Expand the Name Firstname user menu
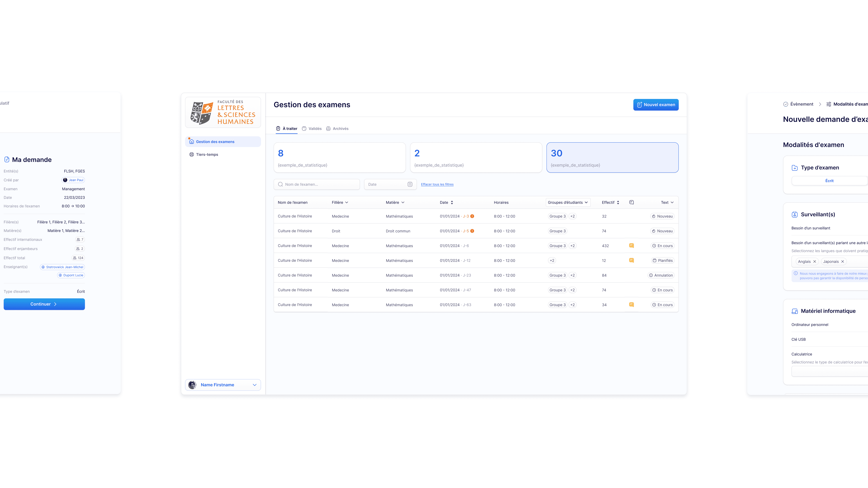This screenshot has height=488, width=868. coord(254,385)
